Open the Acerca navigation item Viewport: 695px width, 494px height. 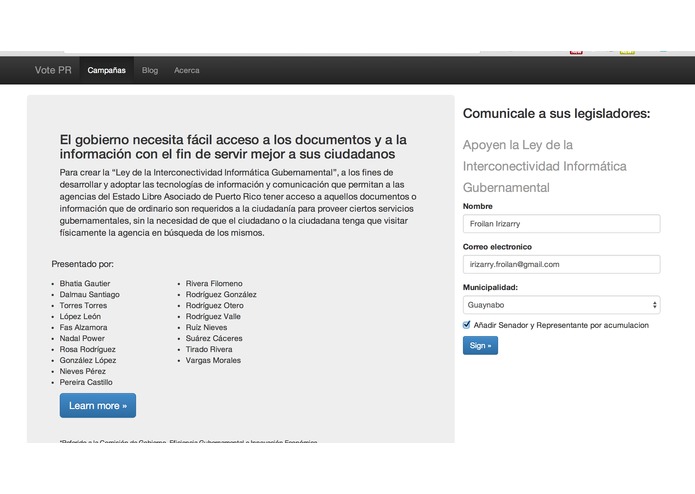[187, 70]
